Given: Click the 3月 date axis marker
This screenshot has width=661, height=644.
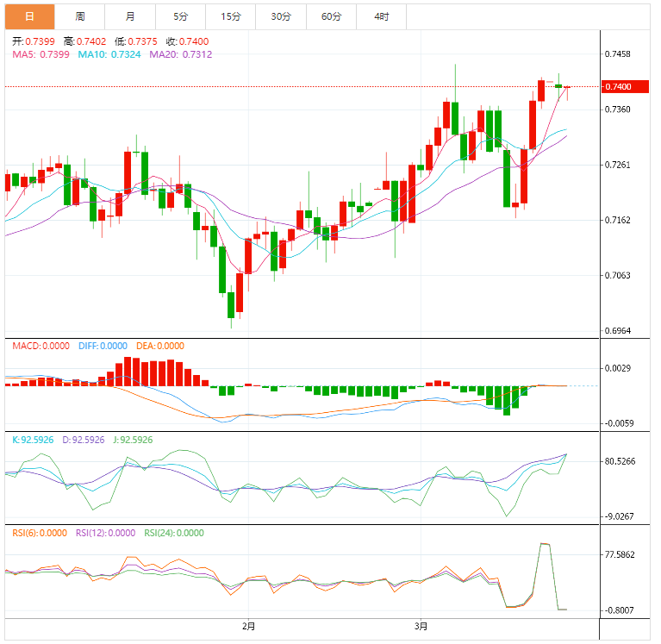Looking at the screenshot, I should coord(421,625).
